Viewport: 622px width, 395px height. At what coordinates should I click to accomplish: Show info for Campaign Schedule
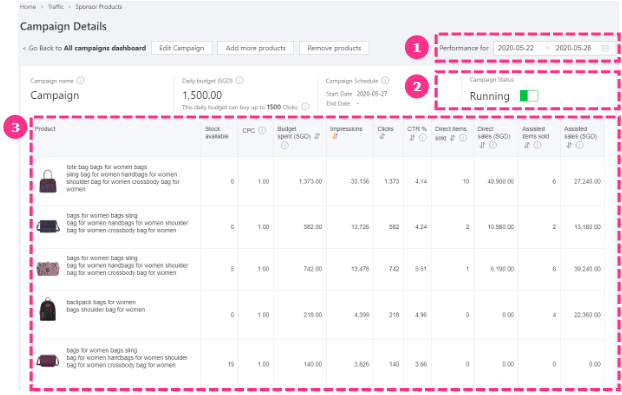[385, 81]
